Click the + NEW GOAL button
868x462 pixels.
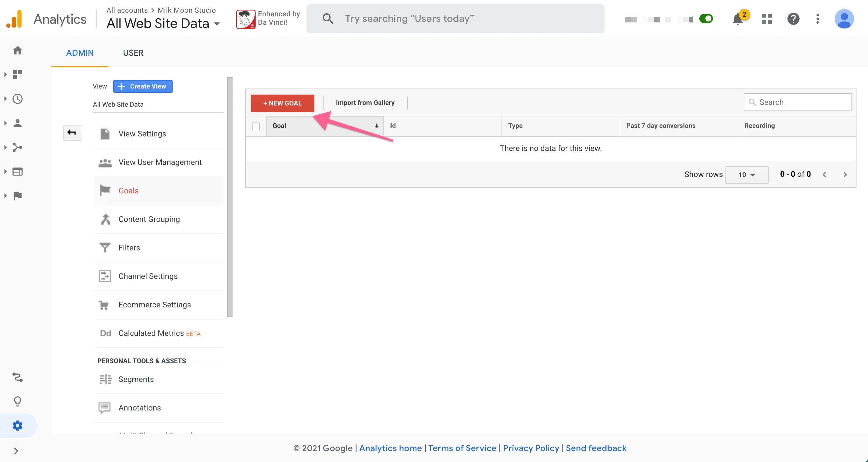click(282, 103)
